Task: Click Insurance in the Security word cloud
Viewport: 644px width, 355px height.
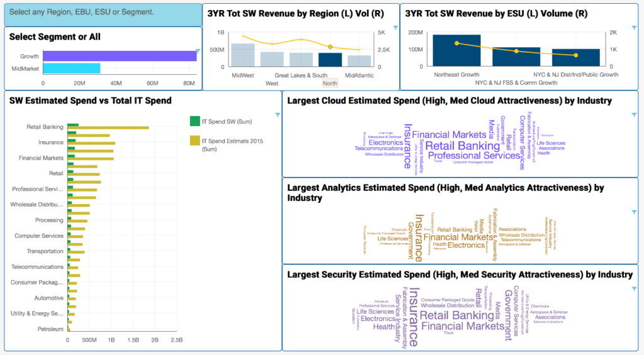Action: tap(414, 317)
